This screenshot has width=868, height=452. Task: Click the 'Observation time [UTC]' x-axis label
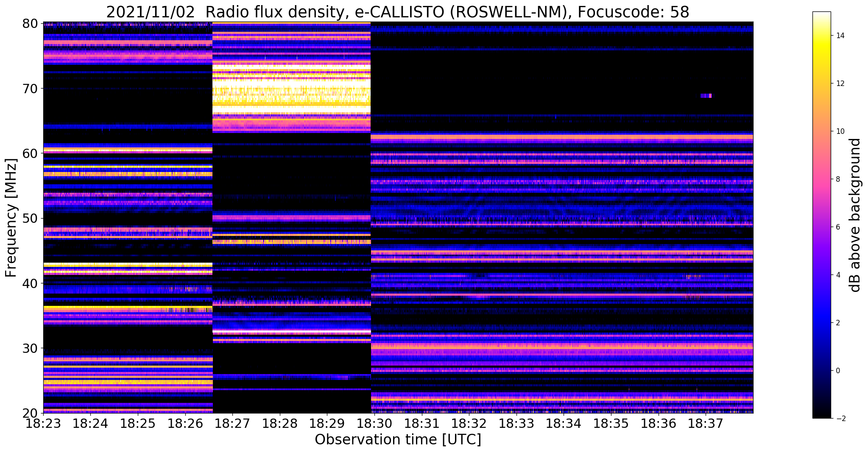click(x=398, y=440)
